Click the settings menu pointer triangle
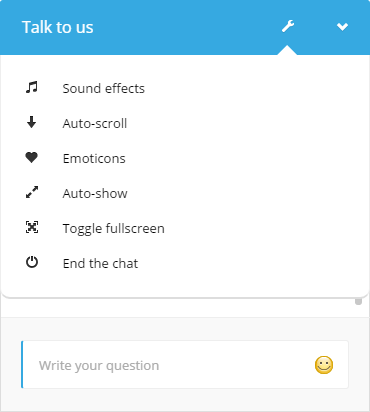 coord(287,50)
